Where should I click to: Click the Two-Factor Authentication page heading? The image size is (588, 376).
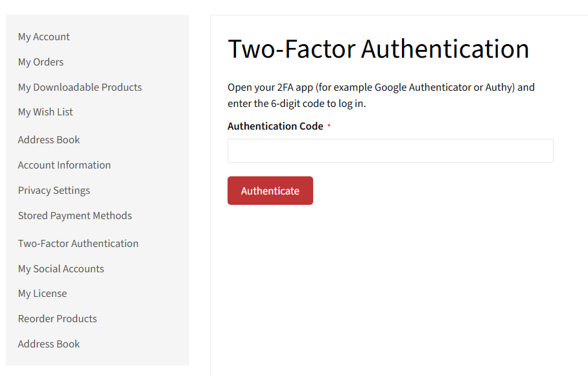379,49
